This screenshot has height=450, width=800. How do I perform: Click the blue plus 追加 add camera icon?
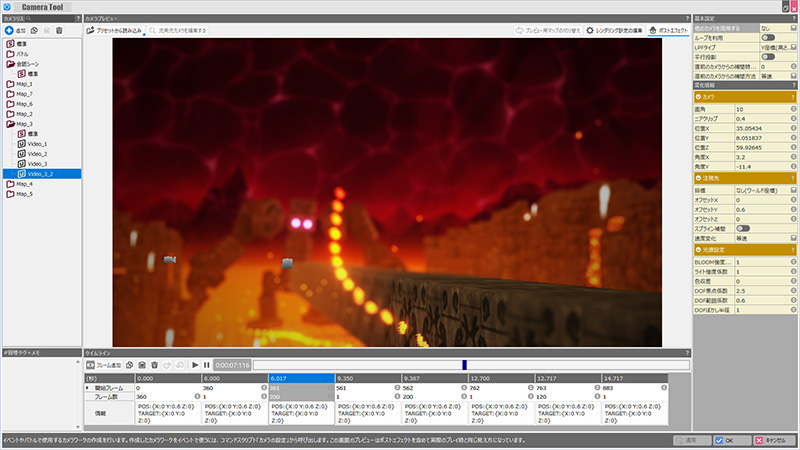[9, 31]
